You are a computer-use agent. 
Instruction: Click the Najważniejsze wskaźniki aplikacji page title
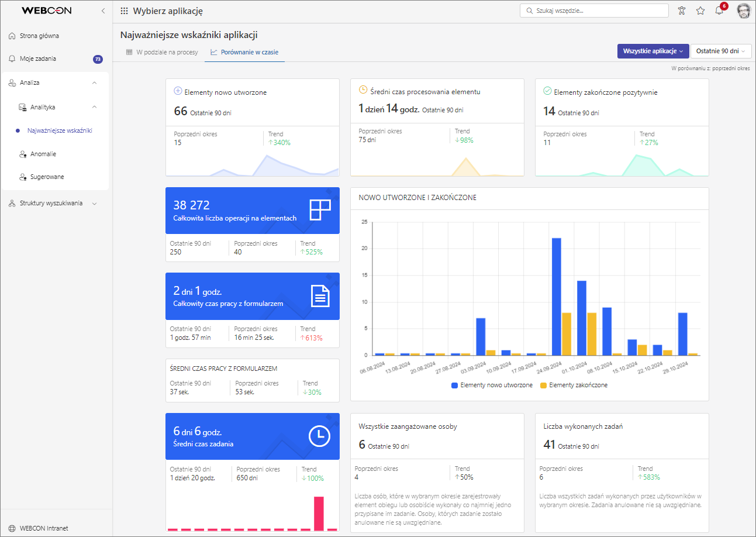189,35
